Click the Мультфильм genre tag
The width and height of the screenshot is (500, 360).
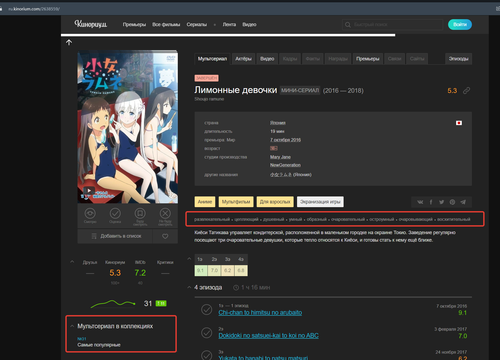236,202
